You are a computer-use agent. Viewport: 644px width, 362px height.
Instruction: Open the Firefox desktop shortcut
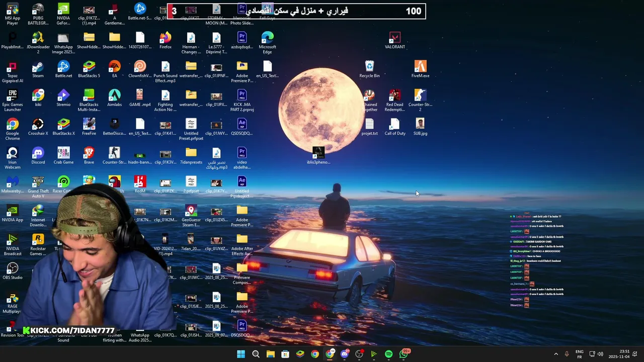click(x=166, y=41)
